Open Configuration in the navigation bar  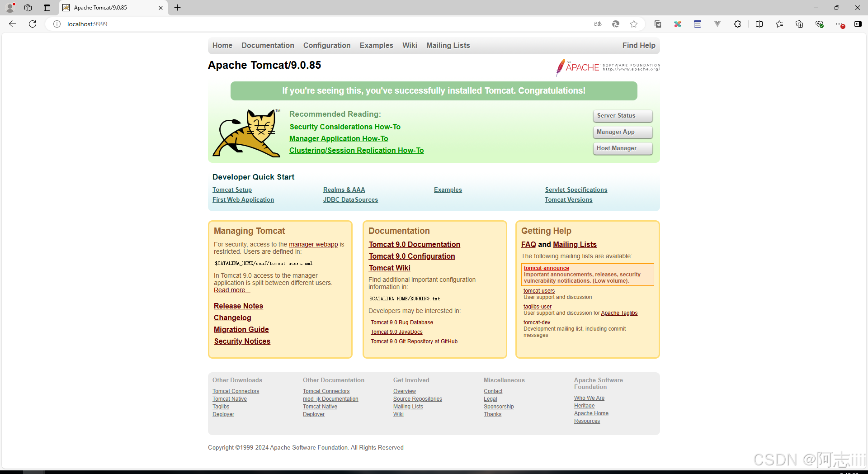coord(327,45)
